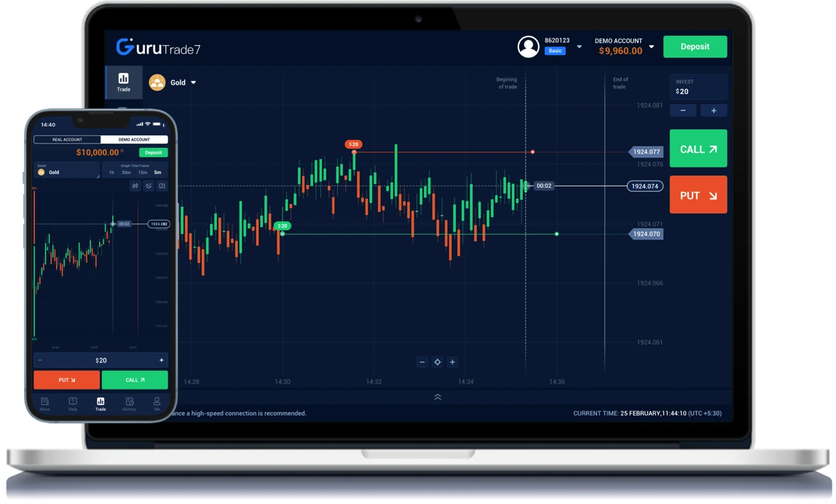Expand the bottom panel with the double chevron

pos(437,397)
